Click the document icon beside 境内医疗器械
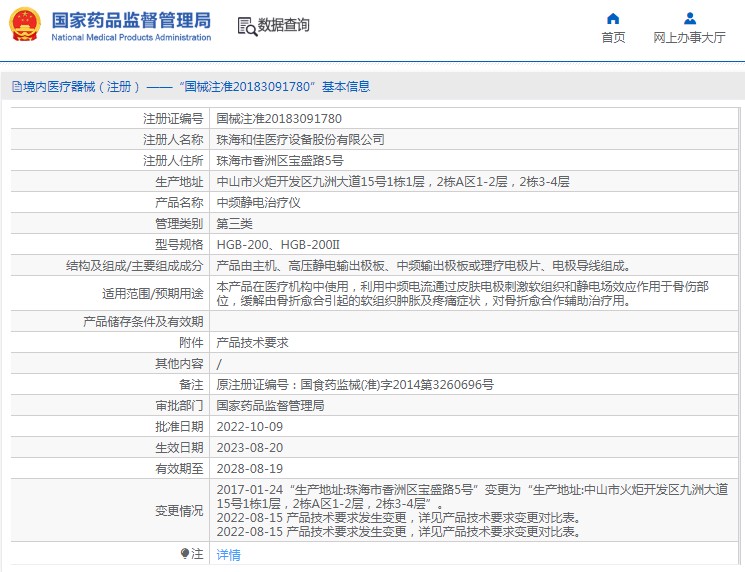 tap(17, 86)
